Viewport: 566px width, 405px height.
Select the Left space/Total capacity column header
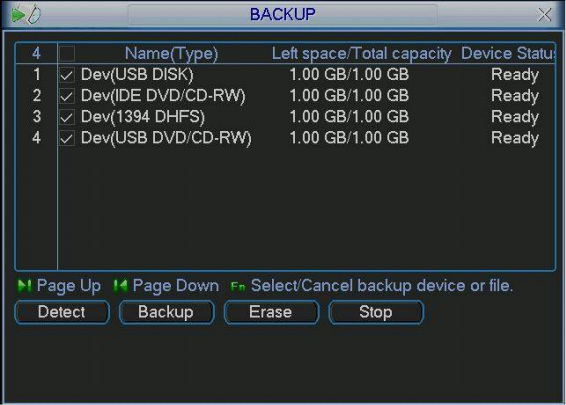[x=361, y=54]
